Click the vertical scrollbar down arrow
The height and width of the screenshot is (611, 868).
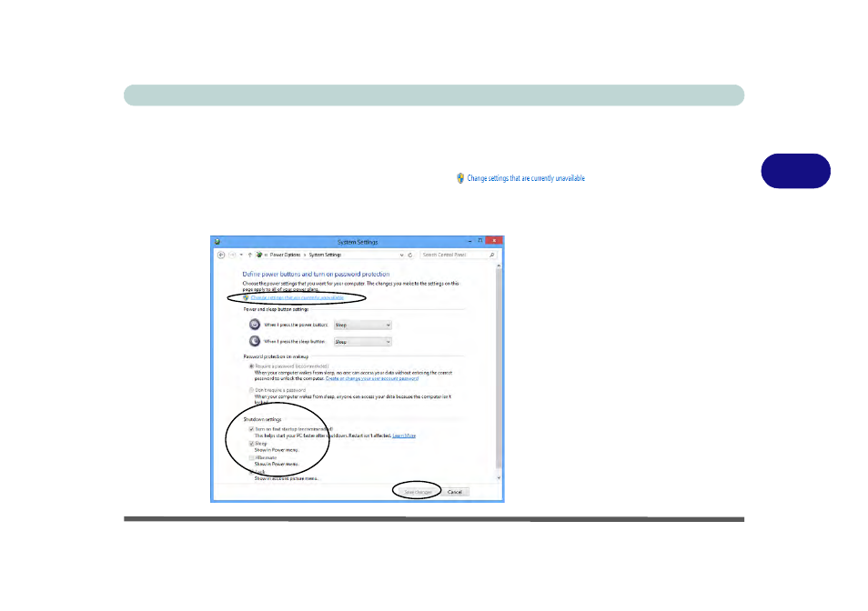coord(499,477)
